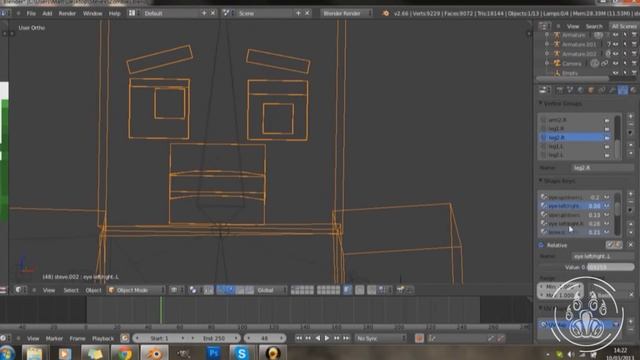Toggle renderability of the Camera
640x360 pixels.
634,63
